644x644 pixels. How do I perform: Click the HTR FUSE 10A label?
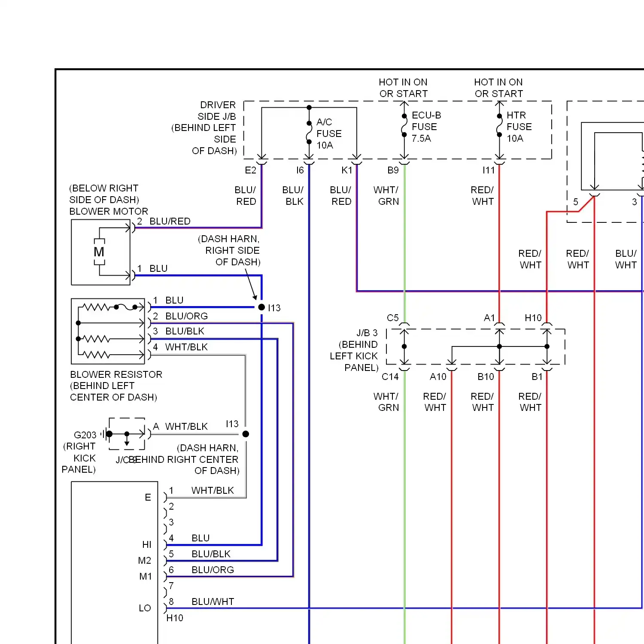(519, 127)
